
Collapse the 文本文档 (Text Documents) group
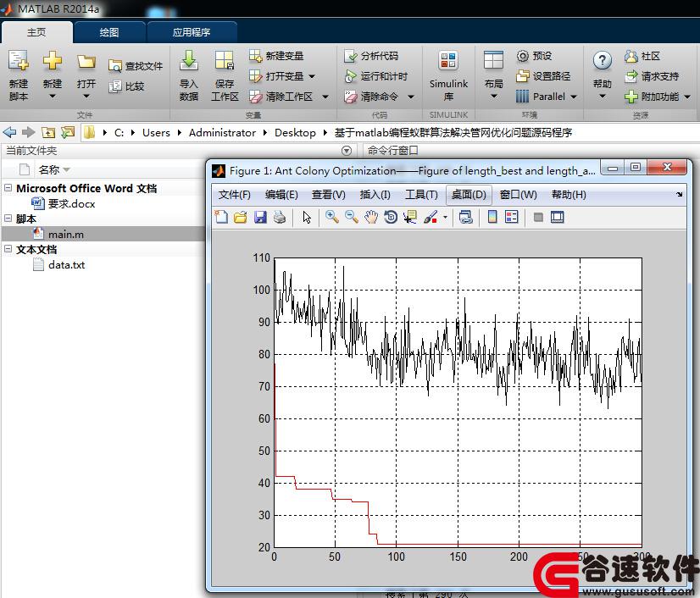pyautogui.click(x=8, y=248)
